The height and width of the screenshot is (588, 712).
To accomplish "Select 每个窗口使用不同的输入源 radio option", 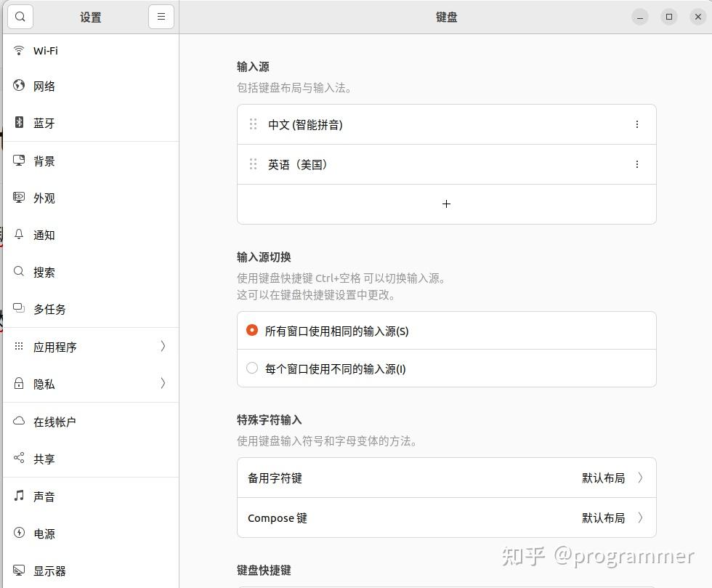I will click(x=252, y=368).
